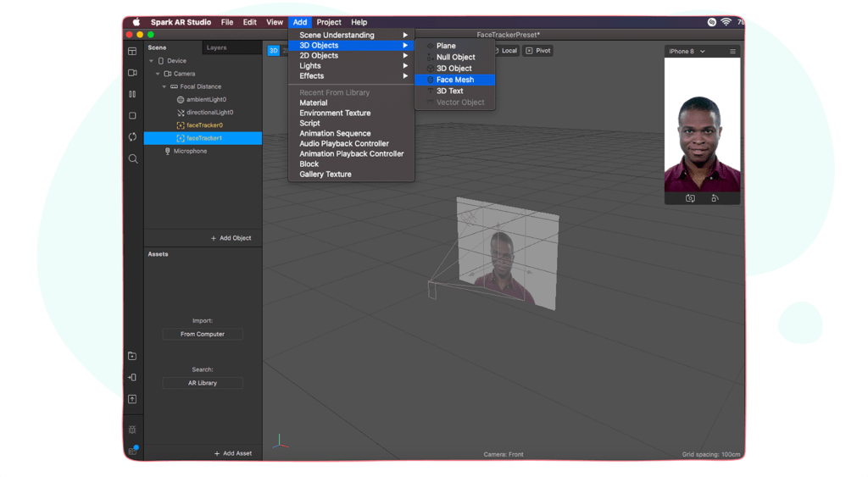Screen dimensions: 868x477
Task: Open the View menu
Action: pyautogui.click(x=275, y=22)
